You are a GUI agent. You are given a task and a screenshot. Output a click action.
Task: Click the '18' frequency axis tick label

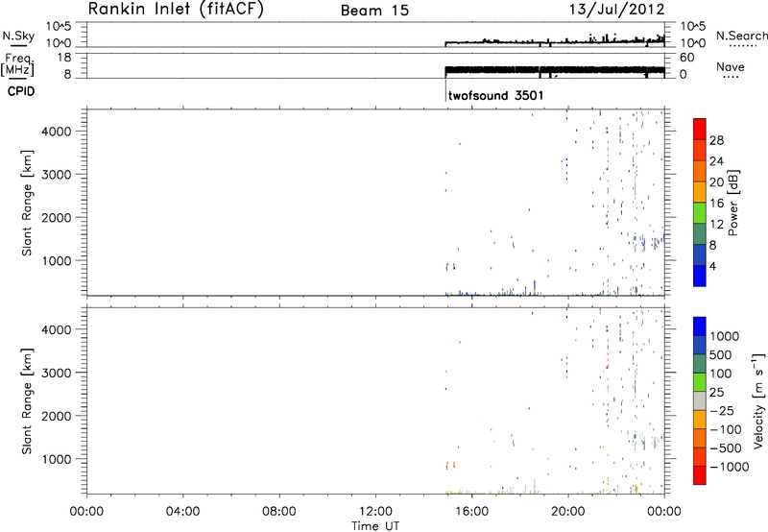[x=63, y=58]
